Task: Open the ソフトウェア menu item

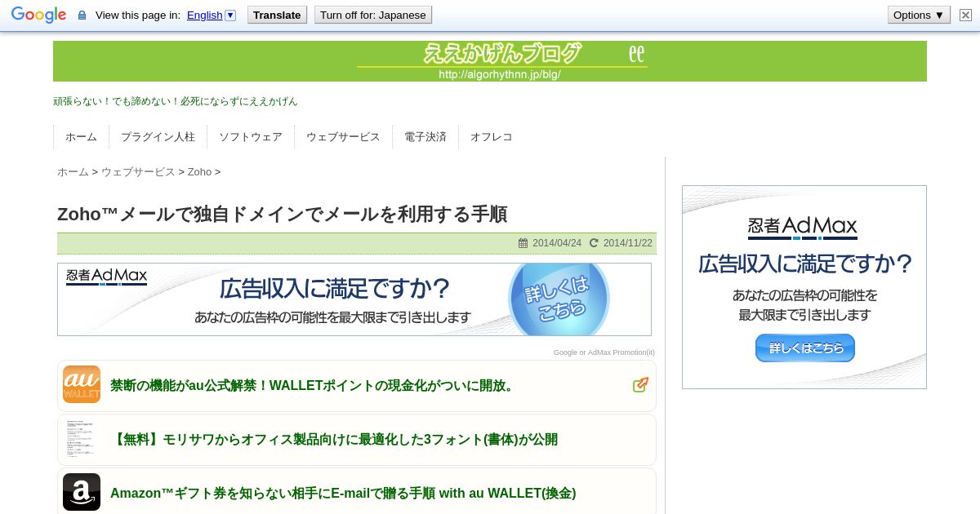Action: pos(251,137)
